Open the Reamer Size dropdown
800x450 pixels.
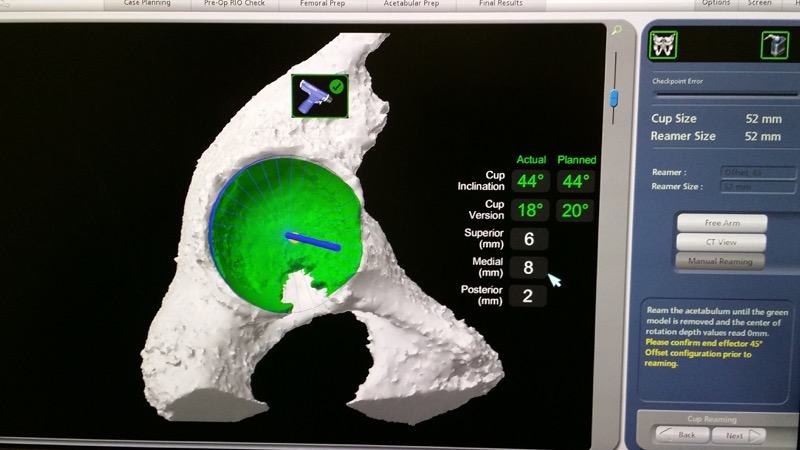[x=759, y=187]
